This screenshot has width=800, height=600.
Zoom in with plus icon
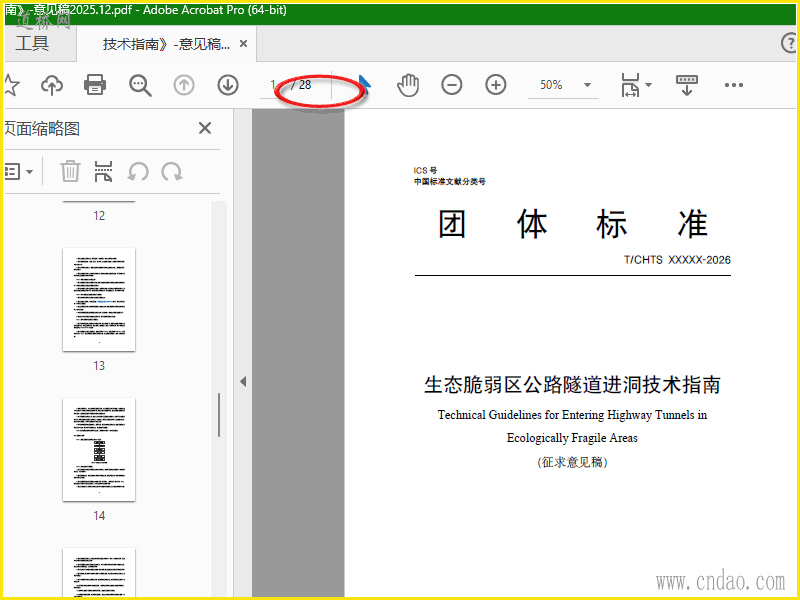(x=496, y=85)
